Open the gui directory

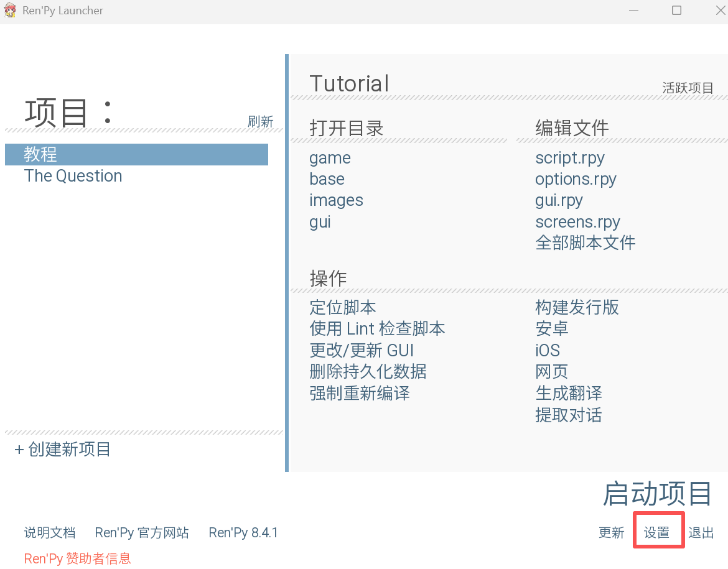click(x=319, y=221)
